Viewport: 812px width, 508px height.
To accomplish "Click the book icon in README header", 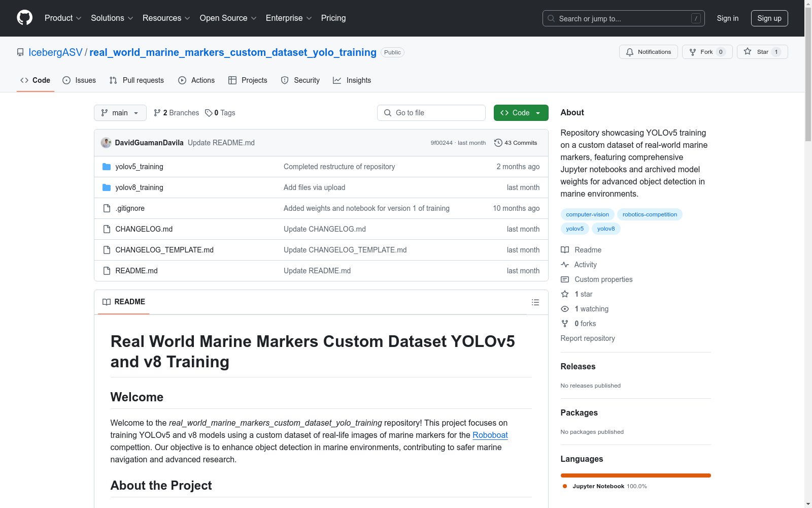I will click(x=107, y=302).
